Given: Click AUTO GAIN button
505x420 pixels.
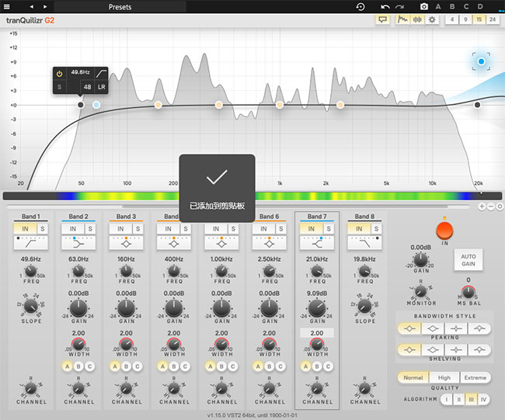Looking at the screenshot, I should tap(468, 260).
